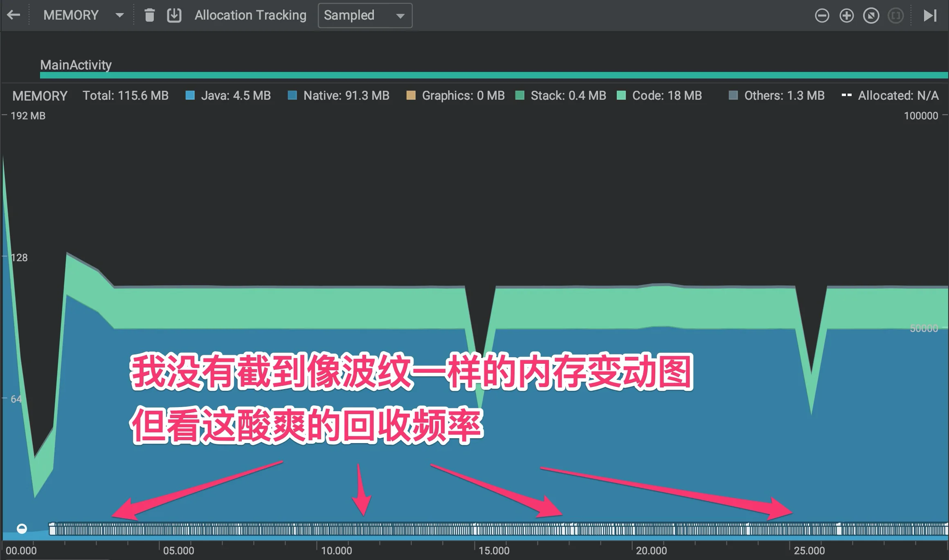The width and height of the screenshot is (949, 560).
Task: Click the 15.000 timeline marker
Action: [x=494, y=551]
